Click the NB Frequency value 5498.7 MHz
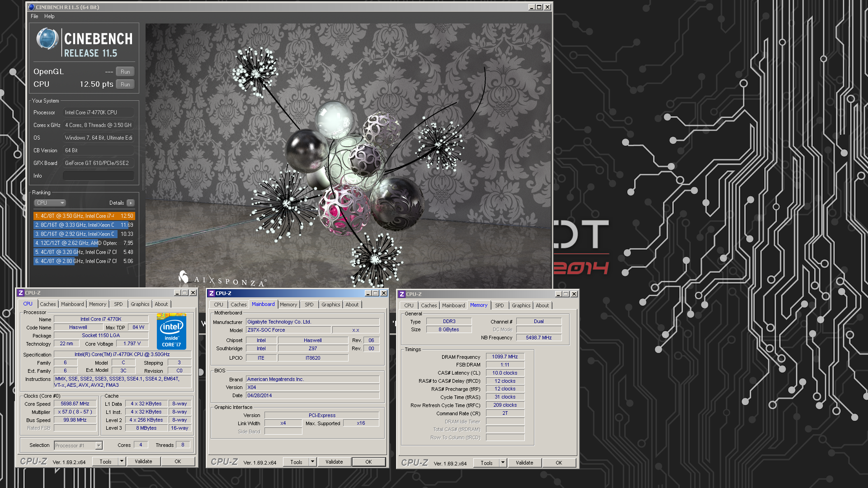This screenshot has height=488, width=868. pyautogui.click(x=539, y=338)
